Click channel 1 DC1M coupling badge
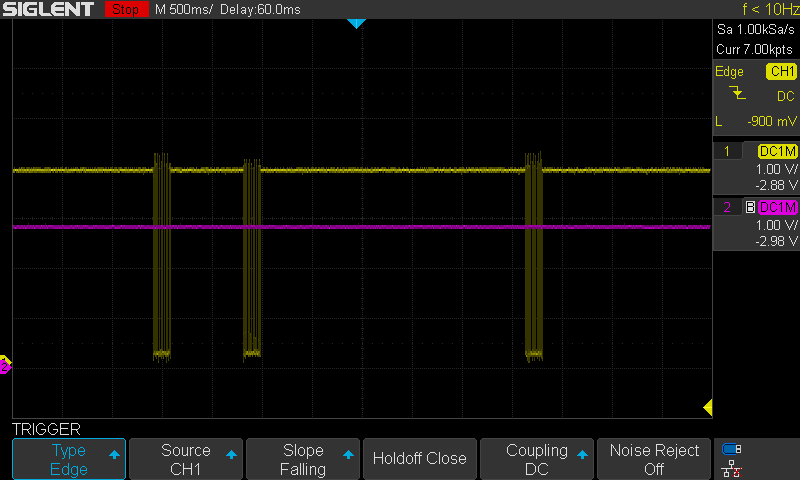Image resolution: width=800 pixels, height=480 pixels. coord(777,151)
